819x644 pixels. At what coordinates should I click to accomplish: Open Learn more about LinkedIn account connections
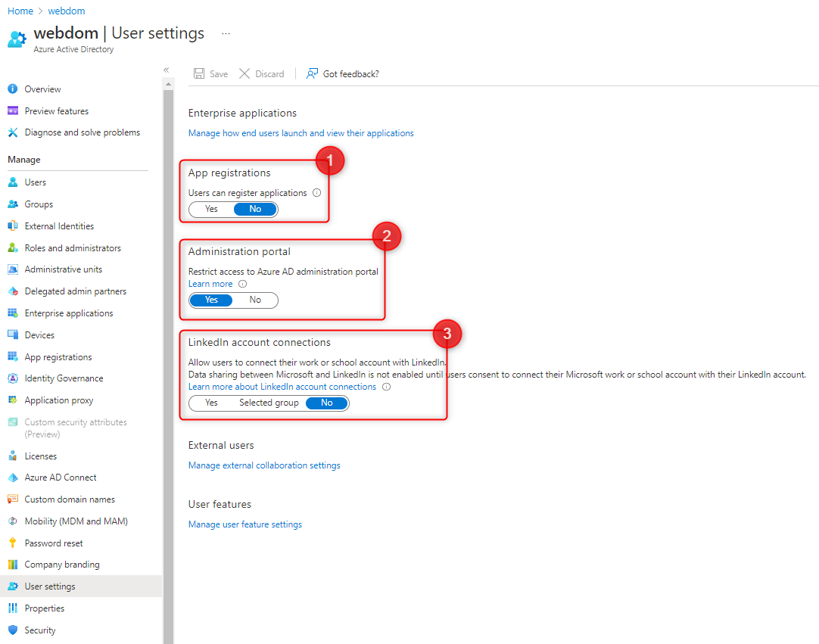click(282, 387)
